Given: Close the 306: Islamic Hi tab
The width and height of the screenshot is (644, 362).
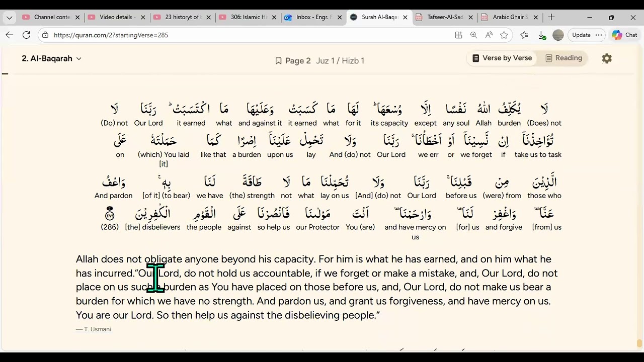Looking at the screenshot, I should [x=274, y=17].
